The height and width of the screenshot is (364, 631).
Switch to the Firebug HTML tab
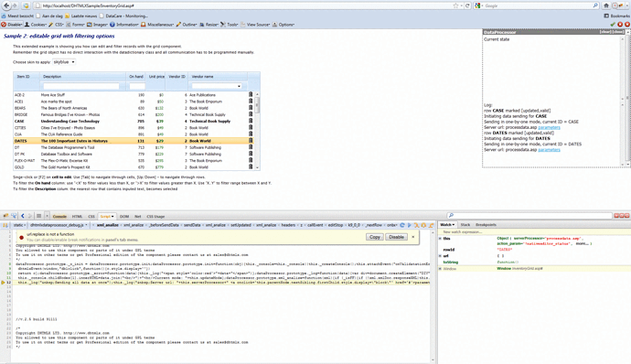point(77,216)
